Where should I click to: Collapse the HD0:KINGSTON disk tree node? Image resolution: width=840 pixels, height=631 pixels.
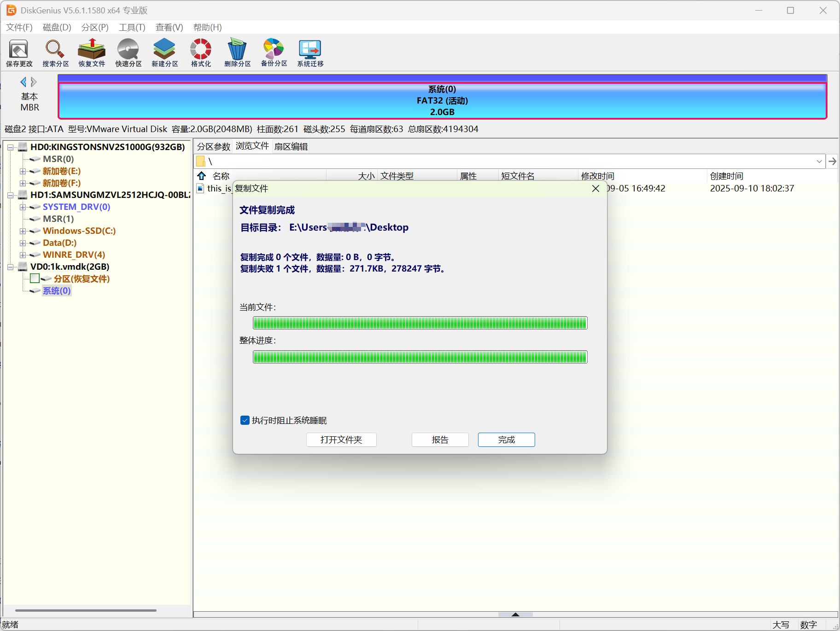click(10, 147)
